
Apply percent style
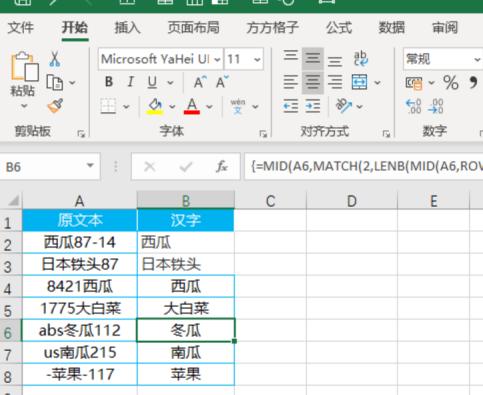tap(451, 82)
